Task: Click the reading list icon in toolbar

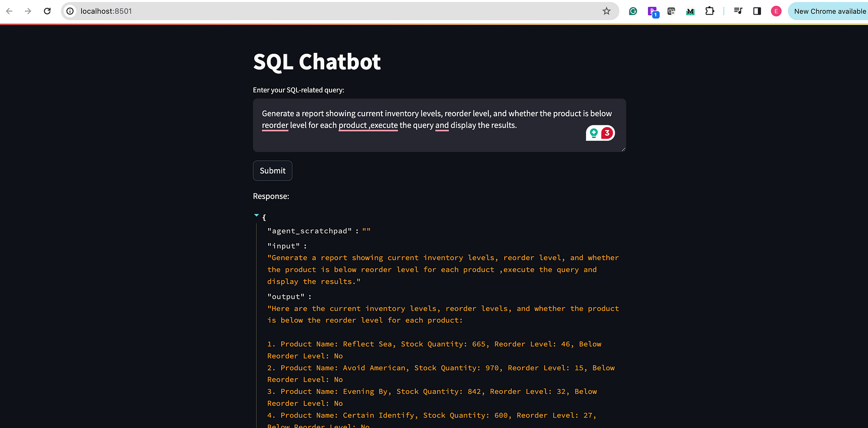Action: click(738, 11)
